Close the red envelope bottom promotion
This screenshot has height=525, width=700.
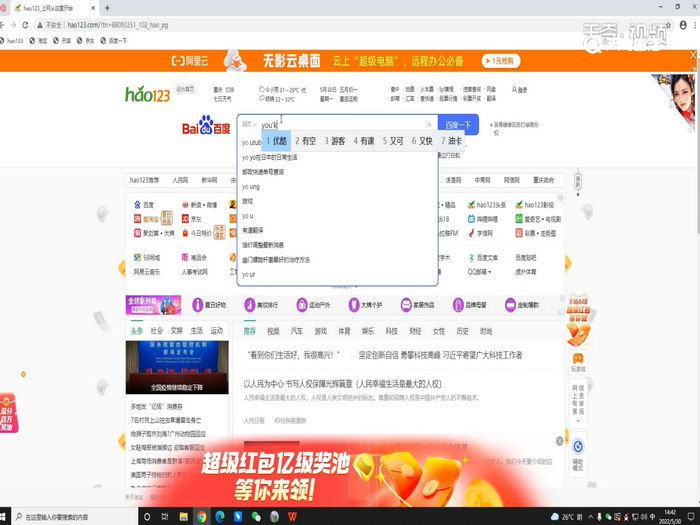559,441
